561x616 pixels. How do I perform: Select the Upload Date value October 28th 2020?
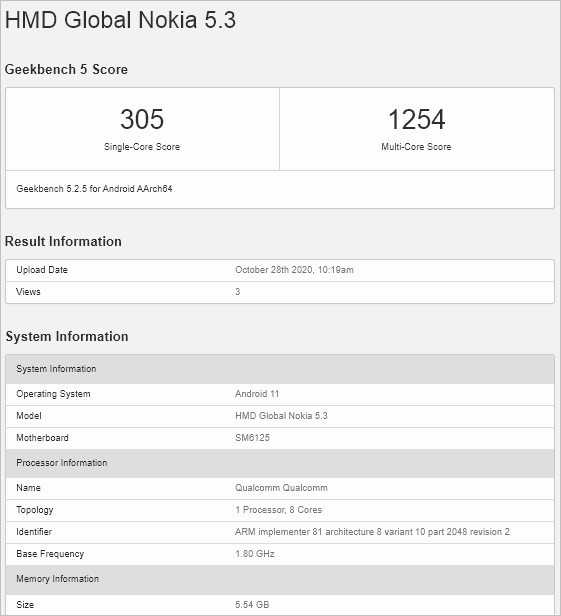point(294,270)
